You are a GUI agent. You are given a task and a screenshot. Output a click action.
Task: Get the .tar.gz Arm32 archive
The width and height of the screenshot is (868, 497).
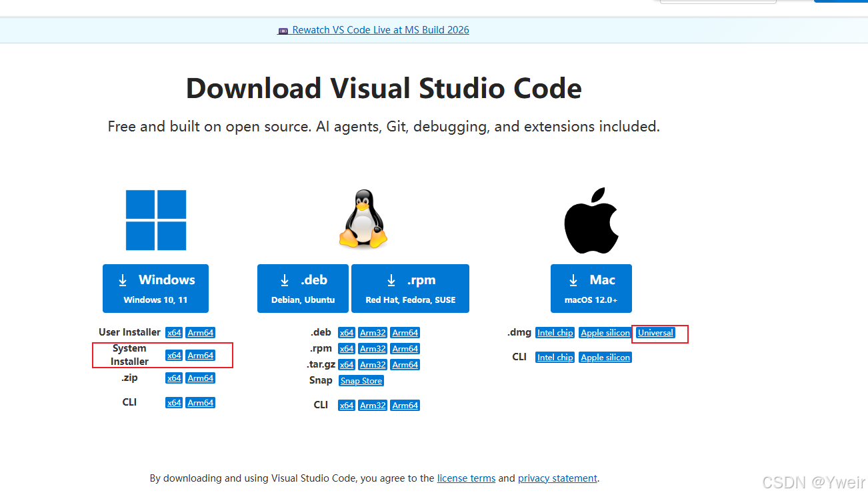point(373,365)
